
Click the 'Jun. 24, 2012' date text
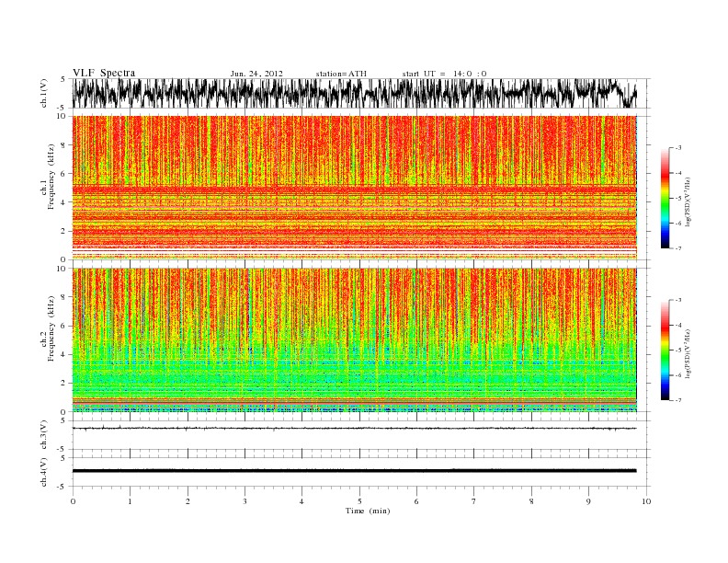[256, 74]
